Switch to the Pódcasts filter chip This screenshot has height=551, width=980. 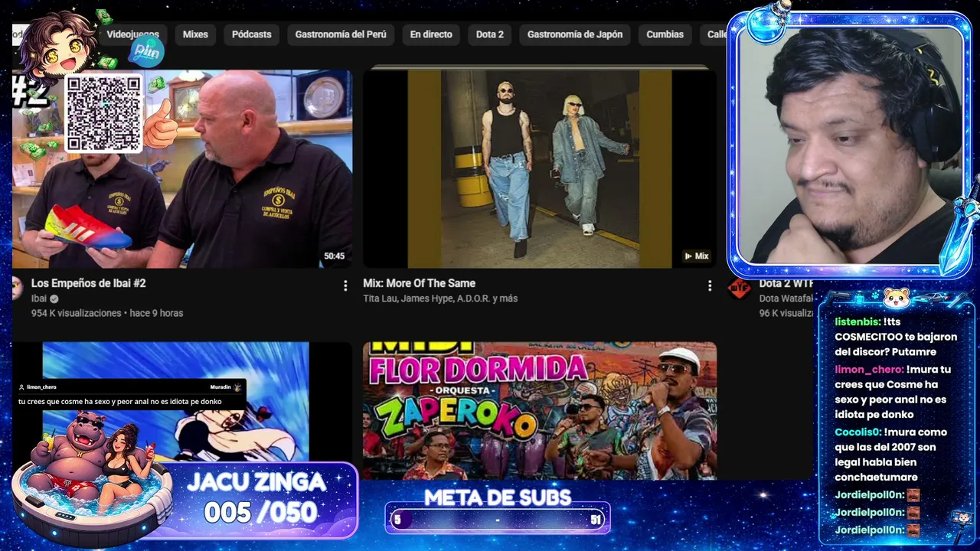pos(252,34)
